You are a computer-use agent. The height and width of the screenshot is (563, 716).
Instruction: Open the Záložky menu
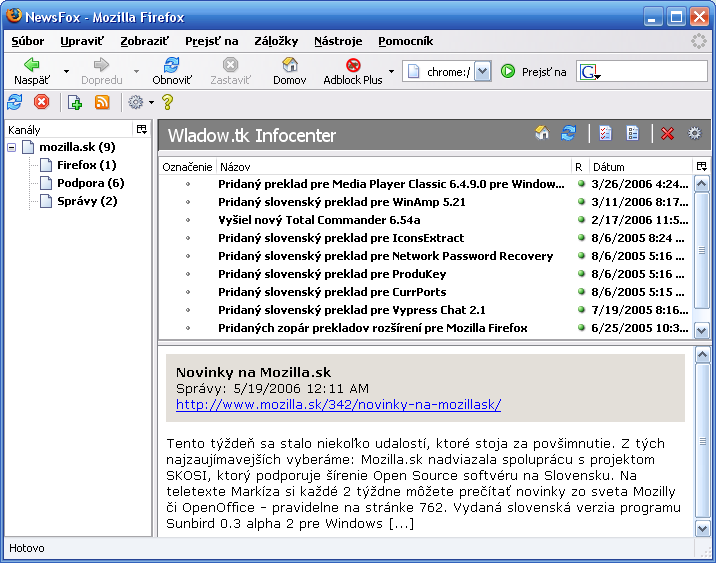point(276,41)
